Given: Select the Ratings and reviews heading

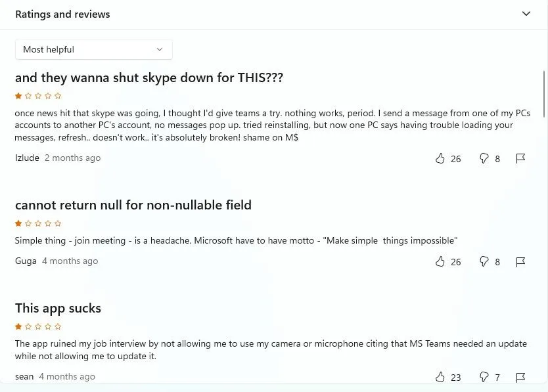Looking at the screenshot, I should [62, 14].
